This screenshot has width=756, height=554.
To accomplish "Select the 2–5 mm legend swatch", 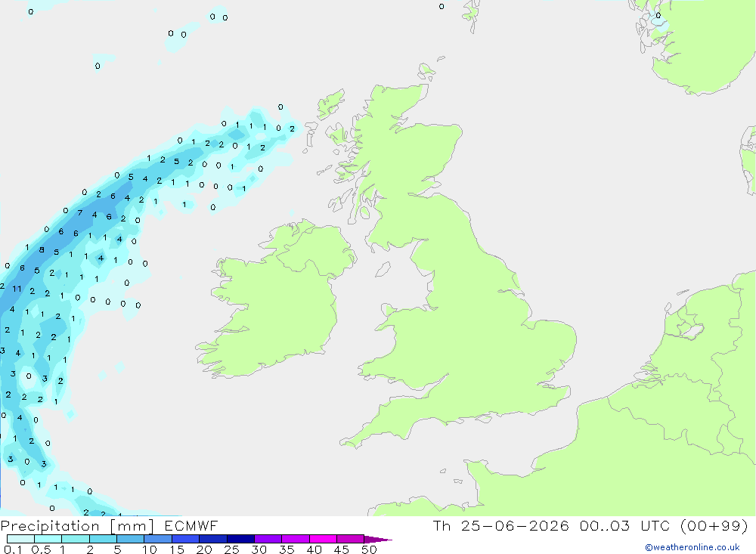I will point(103,539).
